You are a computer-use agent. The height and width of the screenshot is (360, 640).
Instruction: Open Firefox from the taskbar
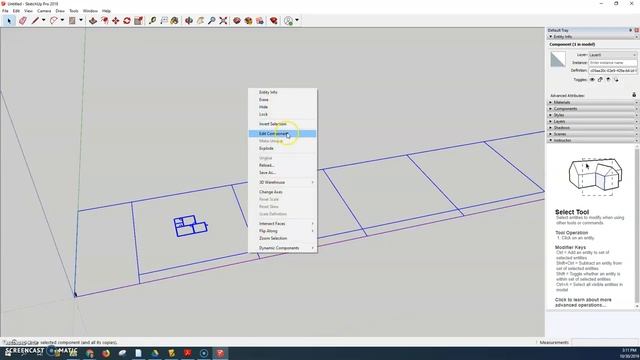[x=106, y=353]
